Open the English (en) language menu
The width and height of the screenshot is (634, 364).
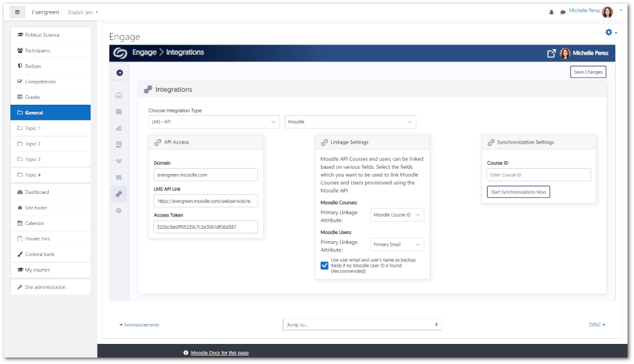pos(83,12)
